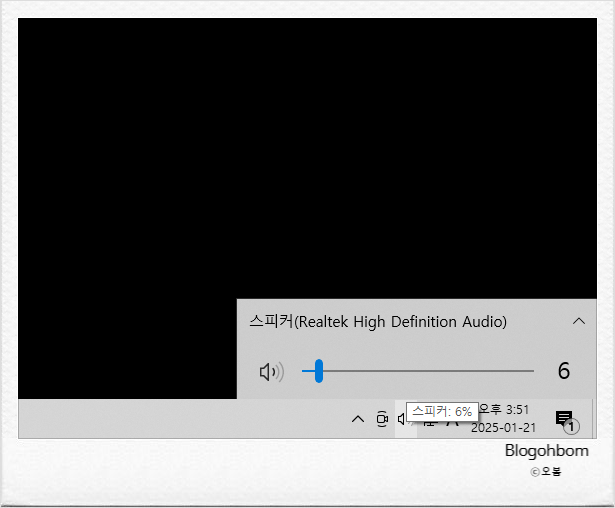Click the speaker icon in the taskbar
This screenshot has width=615, height=508.
(x=402, y=419)
